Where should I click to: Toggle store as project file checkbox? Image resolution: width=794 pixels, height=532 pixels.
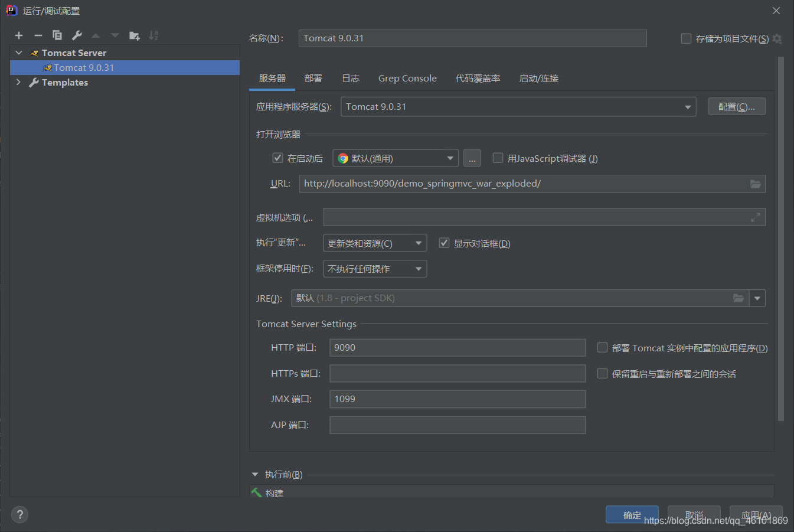pos(686,38)
